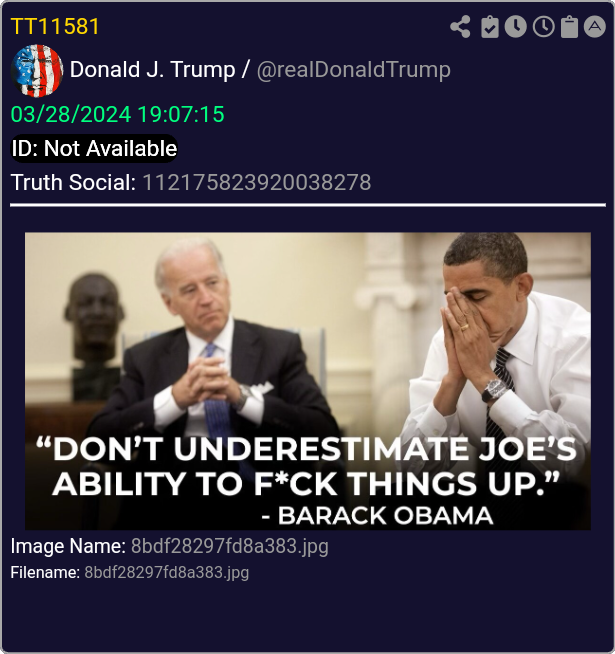Click the solid filled clock icon
615x654 pixels.
516,27
